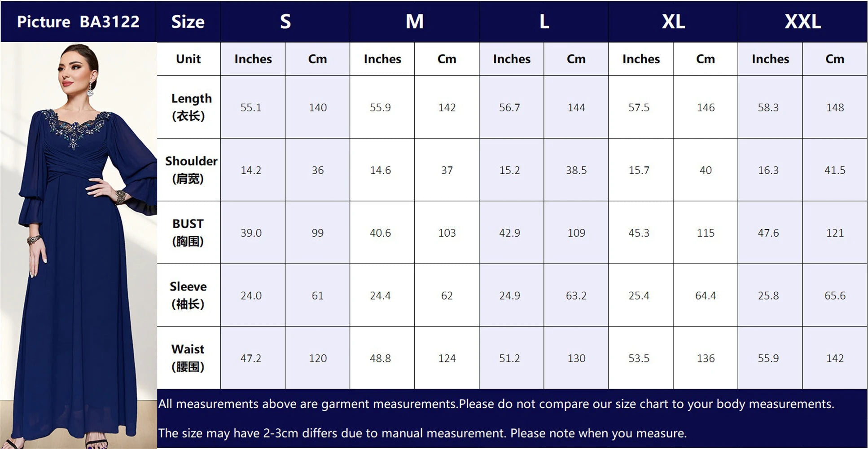Click the garment measurements notice text
Screen dimensions: 868x449
[x=496, y=404]
